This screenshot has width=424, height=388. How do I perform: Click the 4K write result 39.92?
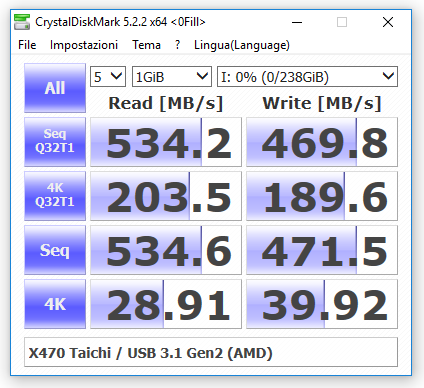(x=322, y=304)
